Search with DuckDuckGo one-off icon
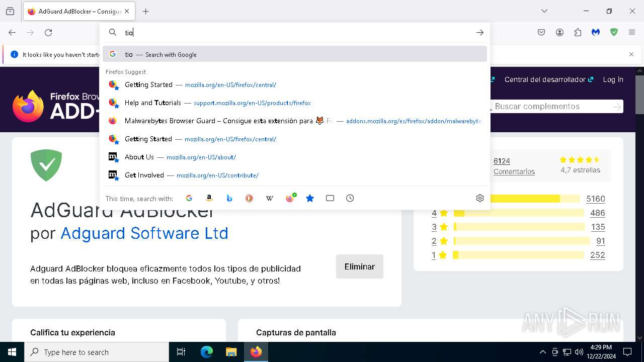Screen dimensions: 644x362 [250, 198]
